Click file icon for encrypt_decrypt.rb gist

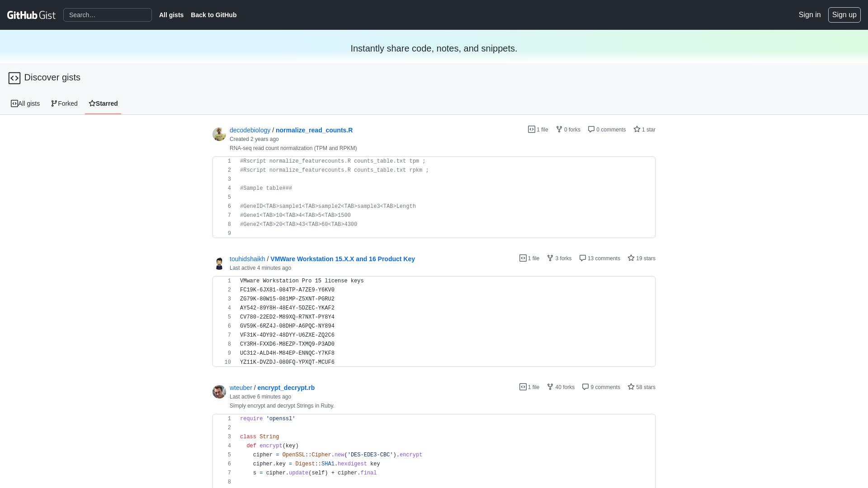pyautogui.click(x=523, y=387)
